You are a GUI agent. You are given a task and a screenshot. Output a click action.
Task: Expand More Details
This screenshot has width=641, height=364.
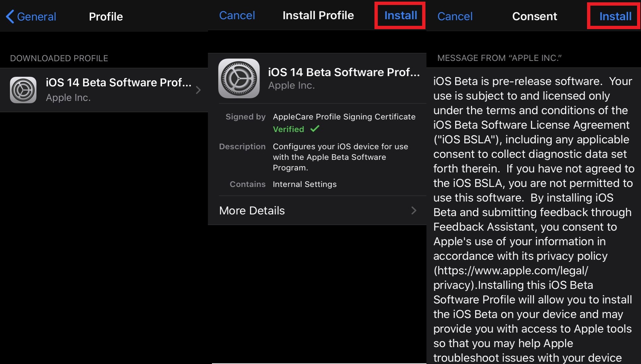[252, 211]
